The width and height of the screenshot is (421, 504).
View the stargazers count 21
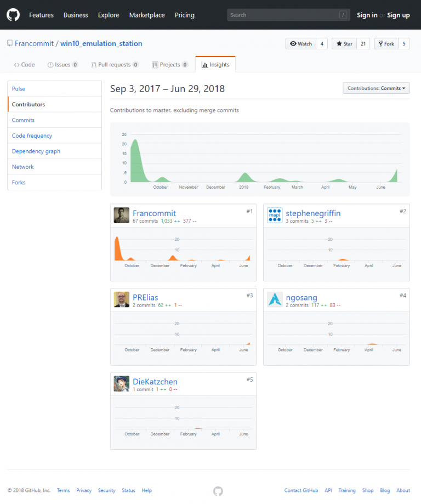coord(363,44)
